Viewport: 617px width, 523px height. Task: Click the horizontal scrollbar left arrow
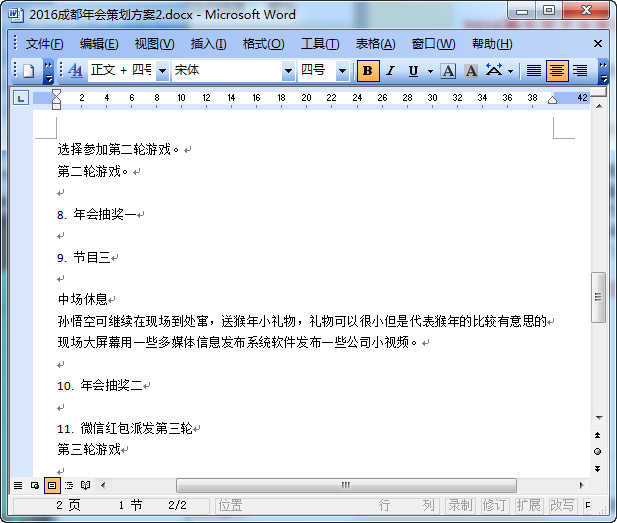[x=103, y=485]
